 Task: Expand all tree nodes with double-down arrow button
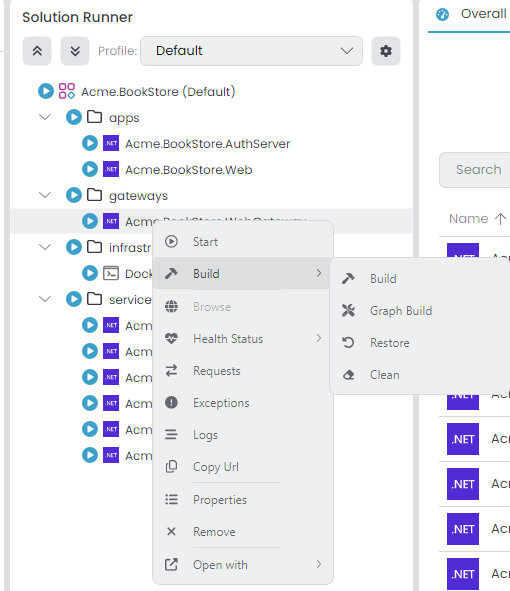pos(75,51)
